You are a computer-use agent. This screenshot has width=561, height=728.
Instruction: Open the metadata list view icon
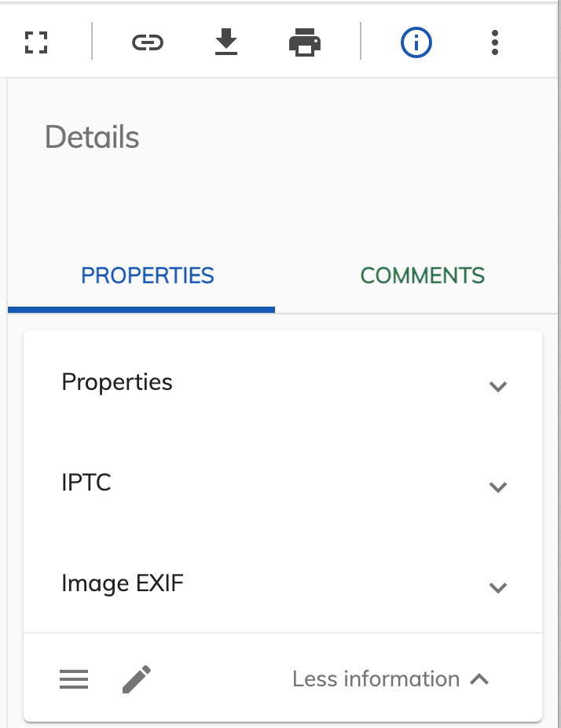(74, 678)
